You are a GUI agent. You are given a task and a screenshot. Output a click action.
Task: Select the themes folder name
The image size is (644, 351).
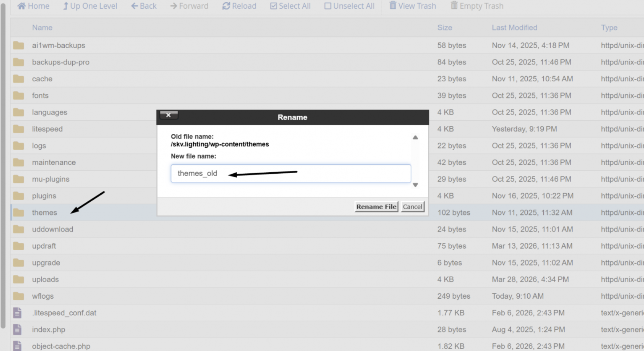pos(44,213)
